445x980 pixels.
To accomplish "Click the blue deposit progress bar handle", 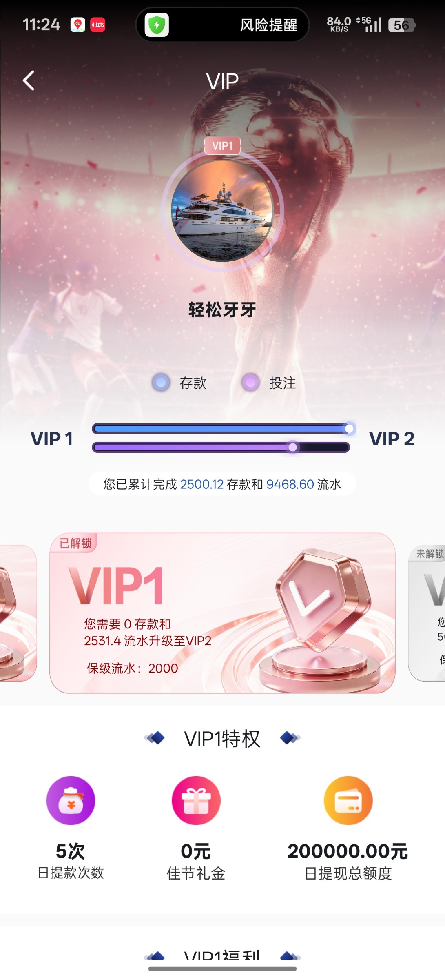I will click(x=349, y=429).
